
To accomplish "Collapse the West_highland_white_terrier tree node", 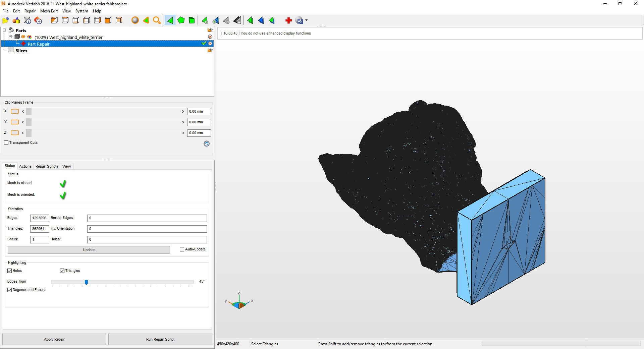I will click(10, 37).
